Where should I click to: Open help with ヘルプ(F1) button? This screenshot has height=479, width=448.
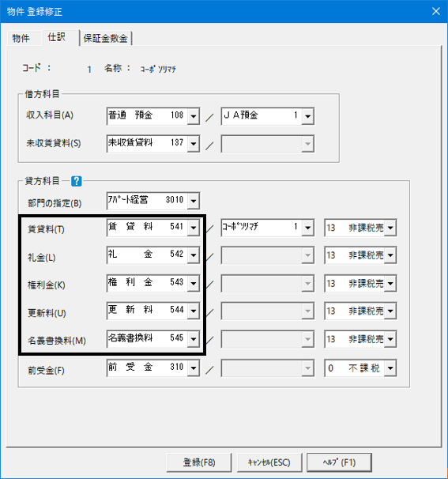[x=339, y=462]
